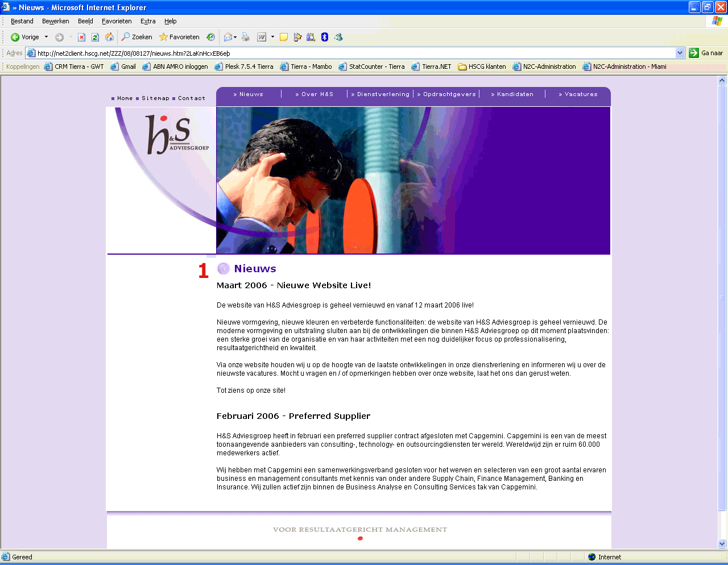
Task: Open the Help menu
Action: pos(171,21)
